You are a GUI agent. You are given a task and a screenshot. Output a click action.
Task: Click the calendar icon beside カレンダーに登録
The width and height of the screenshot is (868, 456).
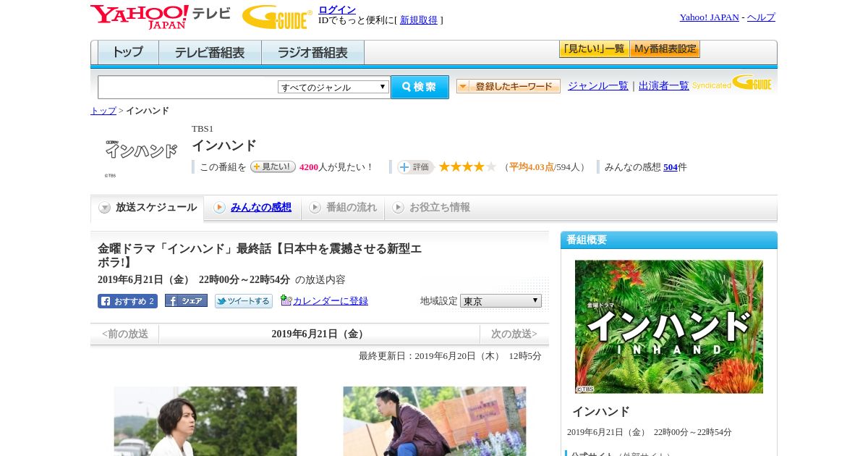pyautogui.click(x=286, y=300)
